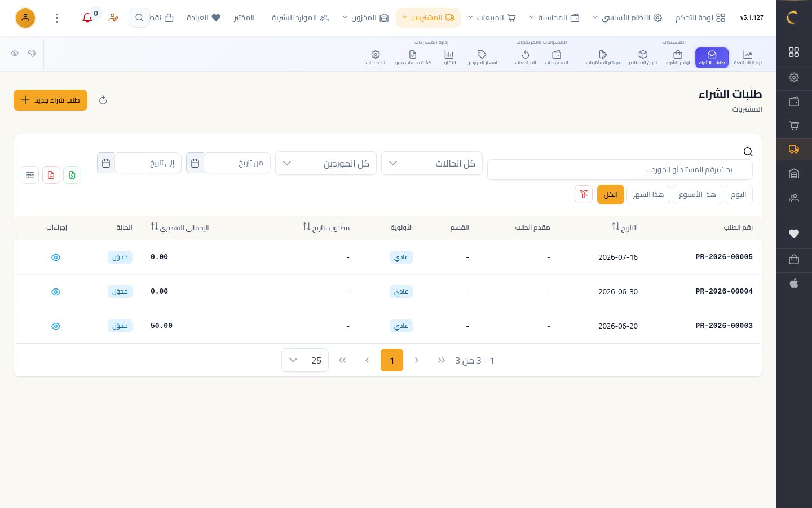Open the المختبر menu item

(x=244, y=18)
